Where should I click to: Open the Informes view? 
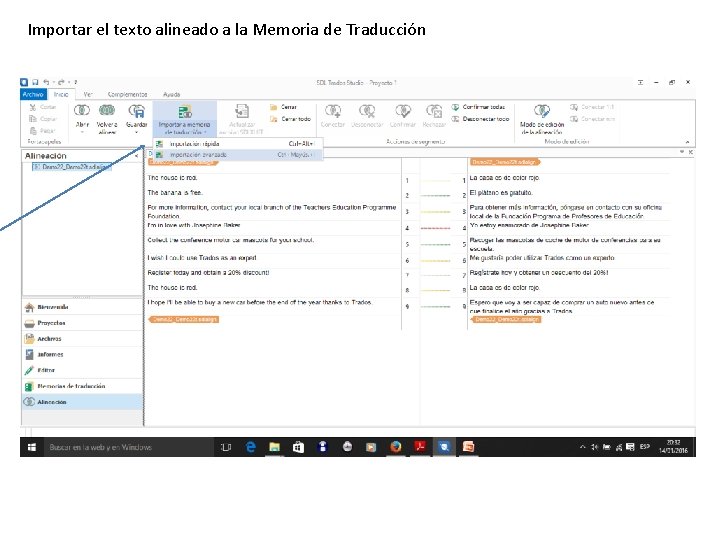[82, 354]
